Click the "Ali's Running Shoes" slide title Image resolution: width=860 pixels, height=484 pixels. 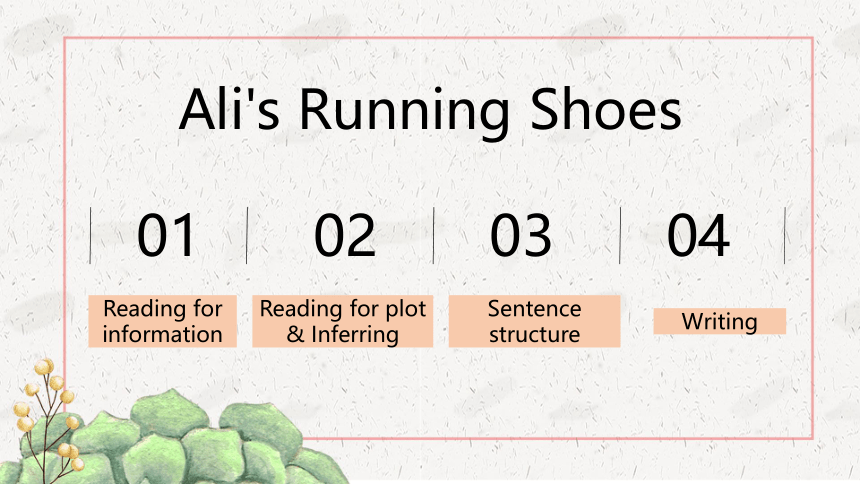(431, 110)
